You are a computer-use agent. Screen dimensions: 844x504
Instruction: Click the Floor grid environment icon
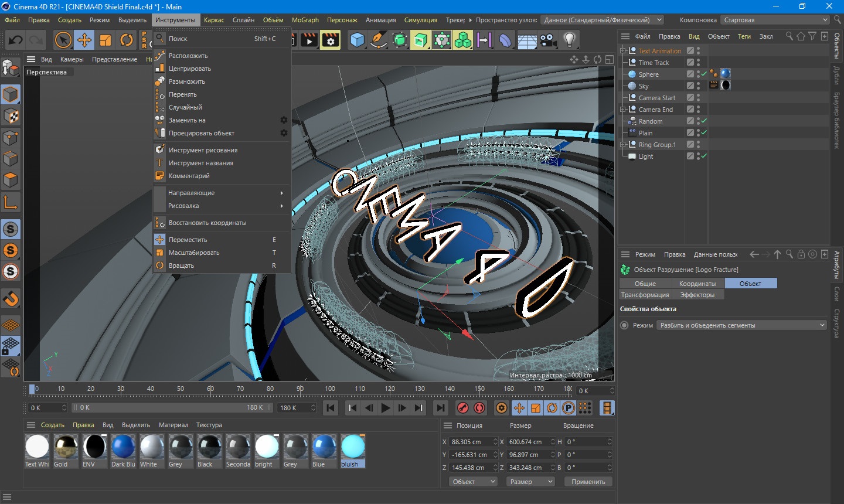point(527,40)
